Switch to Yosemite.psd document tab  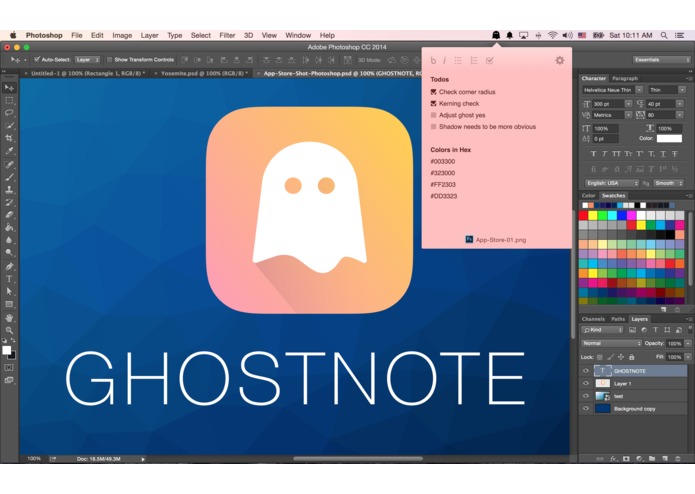coord(204,74)
